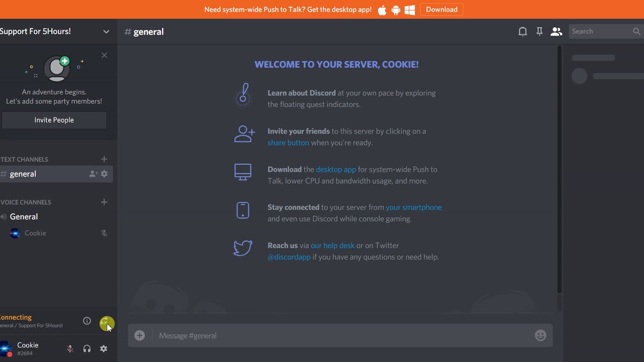Select the general text channel
644x362 pixels.
[55, 174]
